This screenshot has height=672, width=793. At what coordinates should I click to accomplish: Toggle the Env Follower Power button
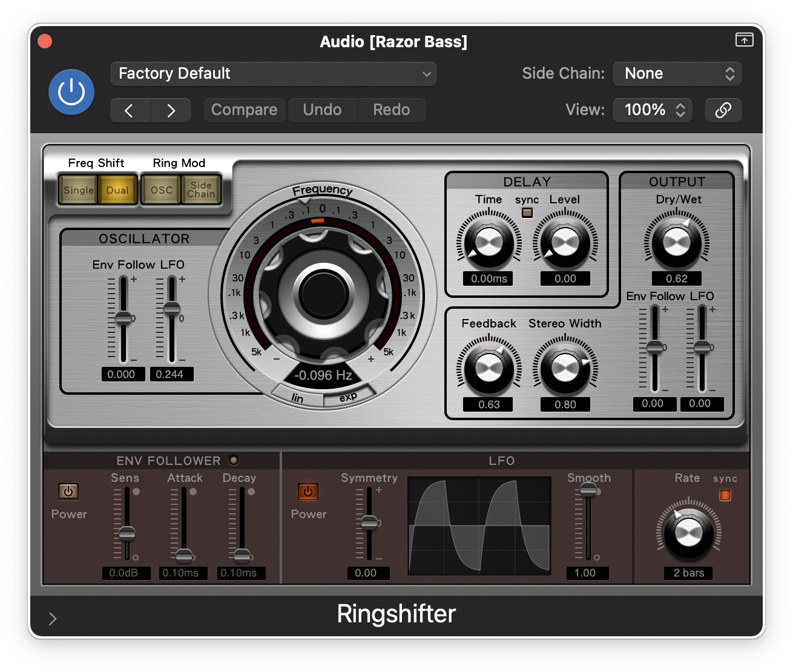68,492
